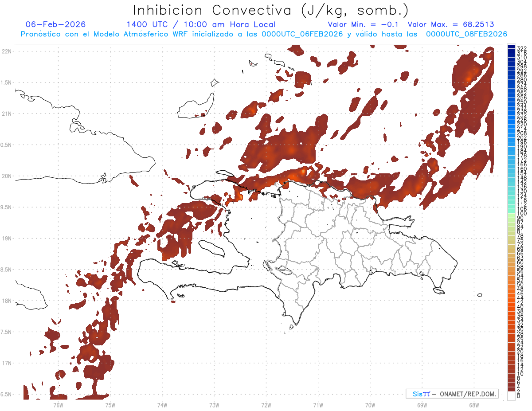Click the 75W longitude label

click(x=110, y=405)
